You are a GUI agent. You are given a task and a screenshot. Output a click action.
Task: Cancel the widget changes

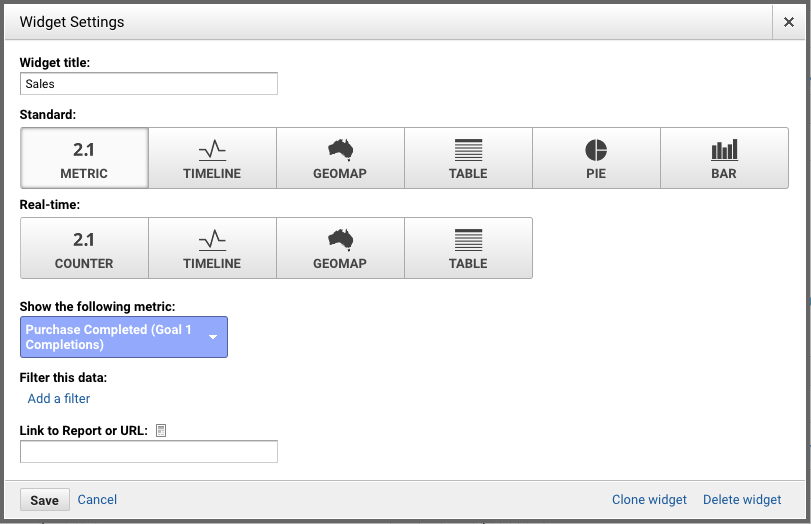click(97, 499)
